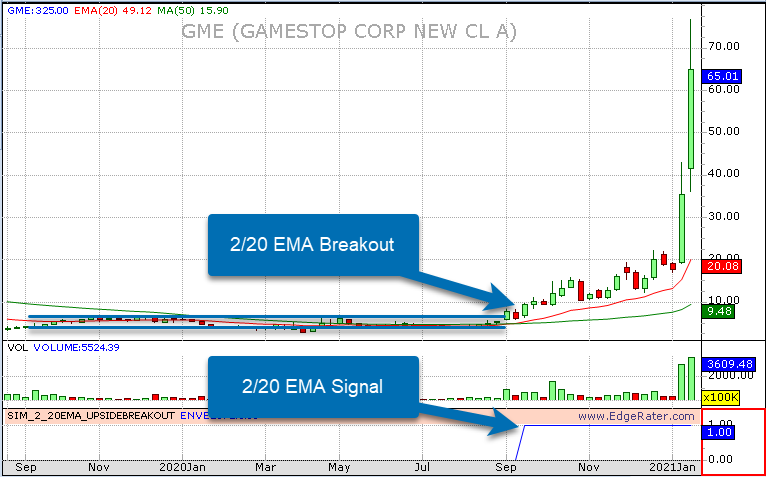This screenshot has height=477, width=766.
Task: Click the 2000.00 volume axis label
Action: 731,375
